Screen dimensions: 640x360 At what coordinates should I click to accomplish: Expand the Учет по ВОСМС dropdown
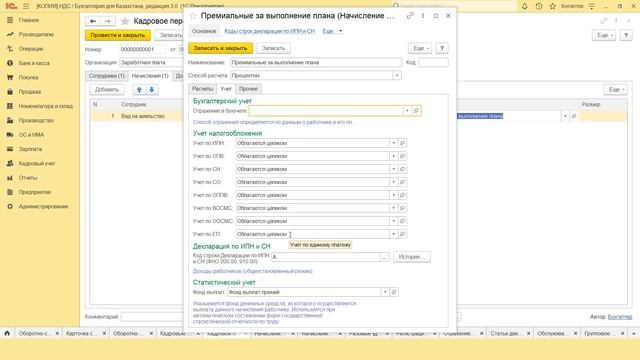click(x=393, y=208)
